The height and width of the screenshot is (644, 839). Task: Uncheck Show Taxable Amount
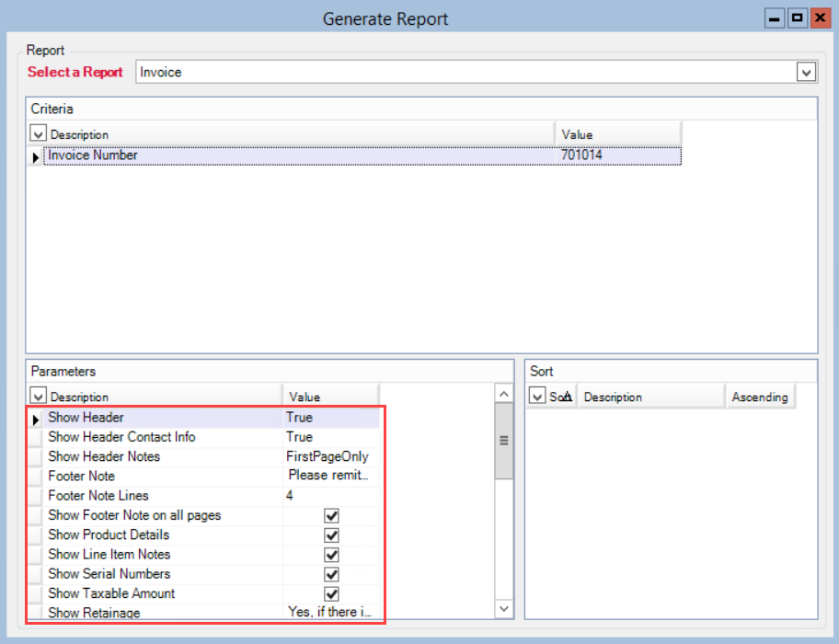click(332, 593)
